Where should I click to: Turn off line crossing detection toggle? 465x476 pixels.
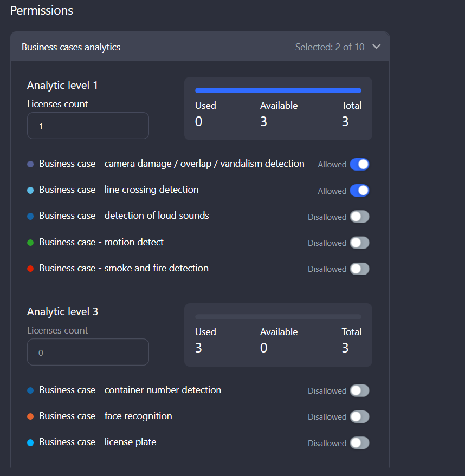pyautogui.click(x=359, y=191)
